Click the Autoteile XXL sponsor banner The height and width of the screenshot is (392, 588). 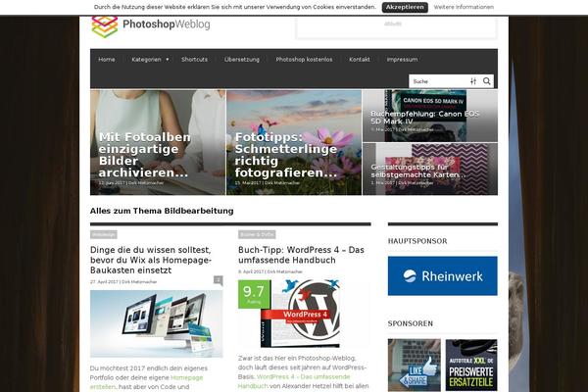(471, 365)
